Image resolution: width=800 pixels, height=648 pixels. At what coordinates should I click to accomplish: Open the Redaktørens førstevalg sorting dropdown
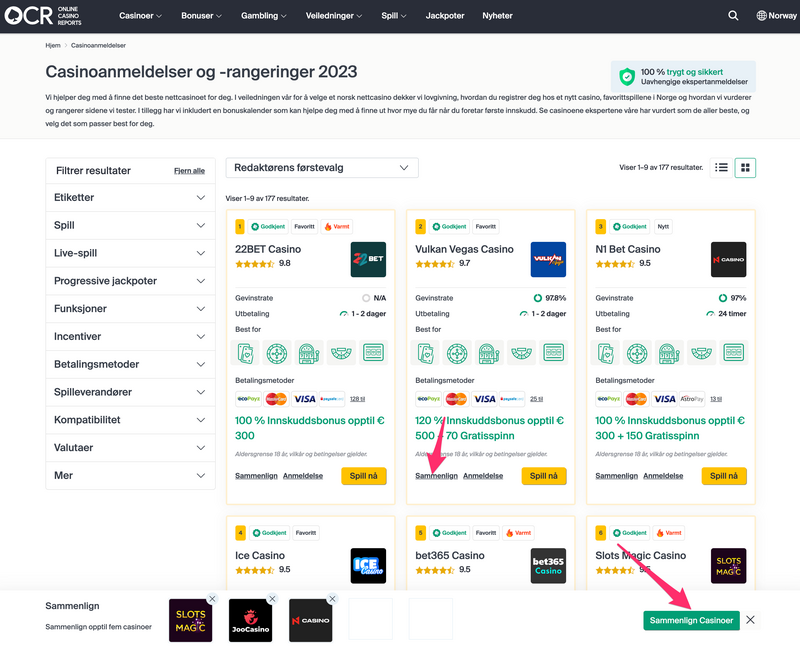point(322,167)
